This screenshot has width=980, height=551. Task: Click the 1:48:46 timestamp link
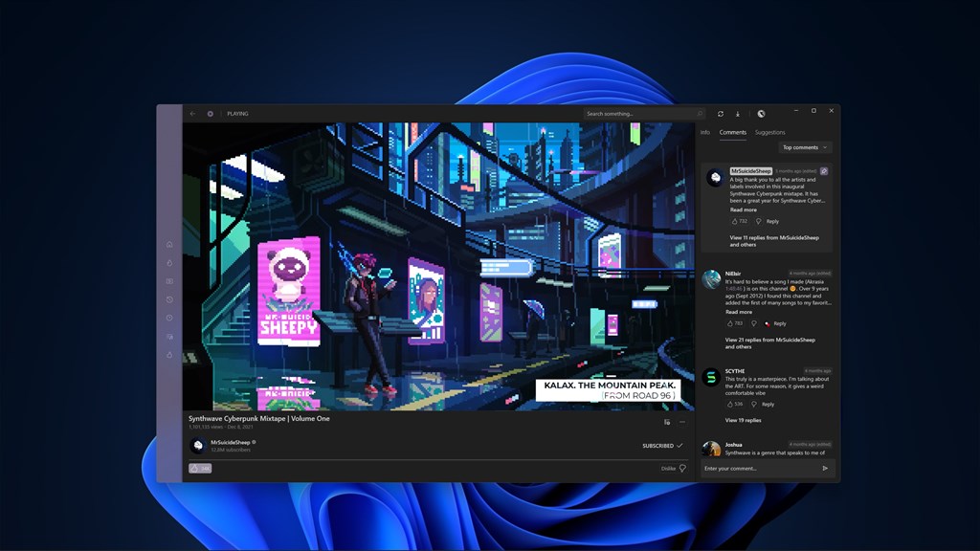pyautogui.click(x=734, y=289)
